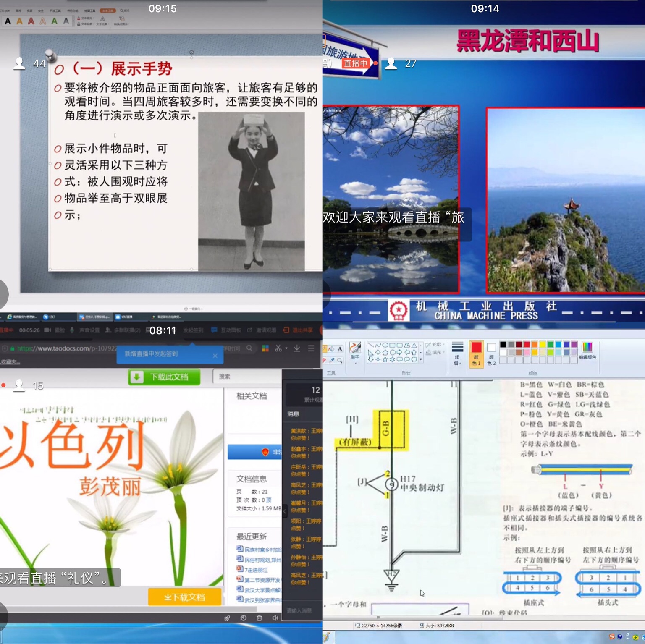Click the address bar search magnifier
Image resolution: width=645 pixels, height=644 pixels.
pyautogui.click(x=249, y=348)
